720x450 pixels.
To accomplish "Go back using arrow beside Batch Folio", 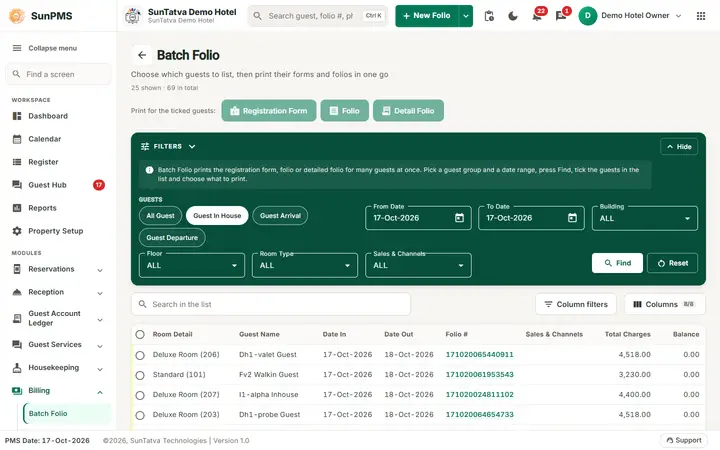I will [142, 55].
